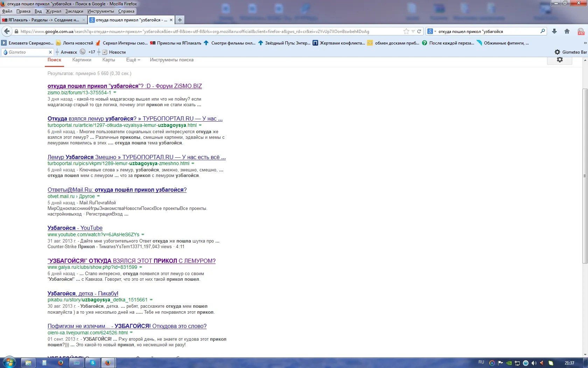
Task: Open Google search settings gear
Action: [560, 60]
